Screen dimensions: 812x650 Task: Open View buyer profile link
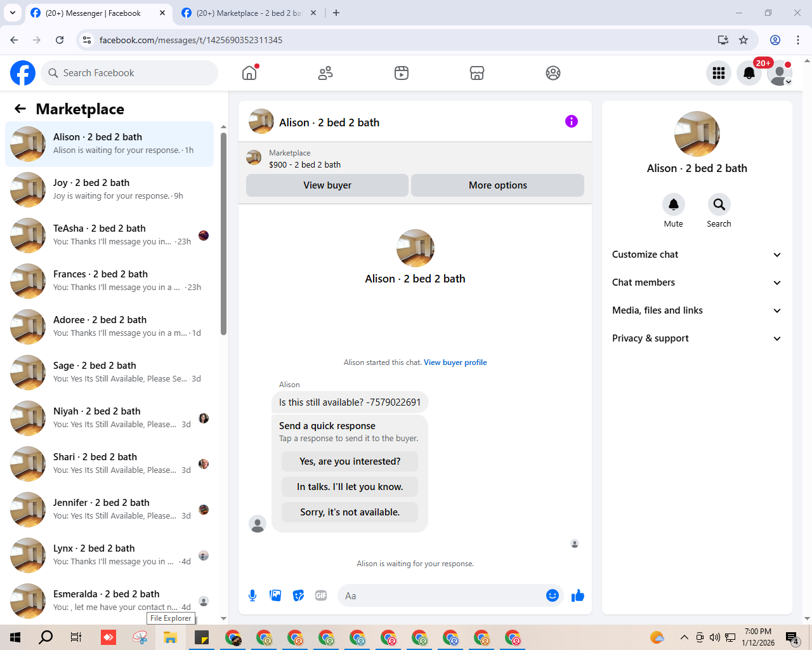[455, 362]
